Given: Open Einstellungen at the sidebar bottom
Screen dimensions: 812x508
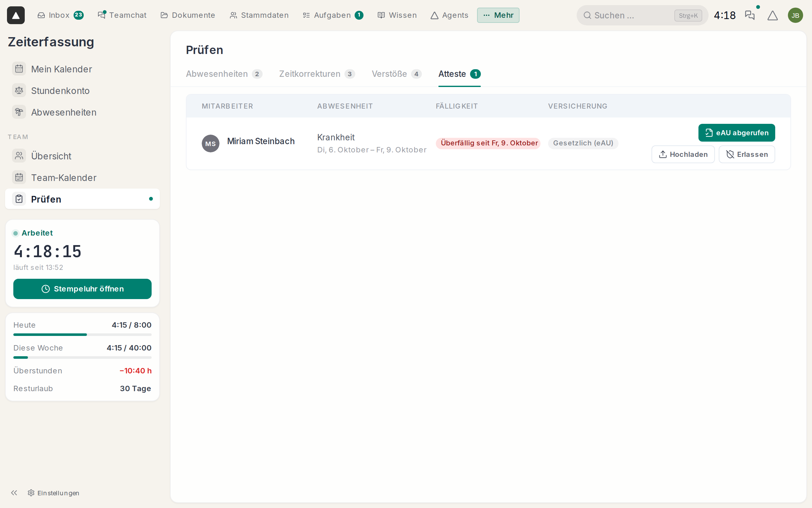Looking at the screenshot, I should click(54, 492).
